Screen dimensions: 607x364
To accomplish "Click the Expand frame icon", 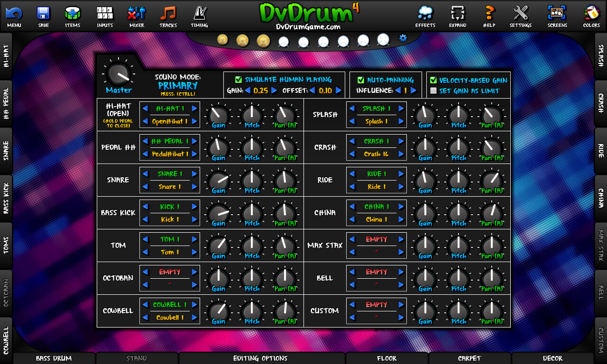I will [x=458, y=13].
